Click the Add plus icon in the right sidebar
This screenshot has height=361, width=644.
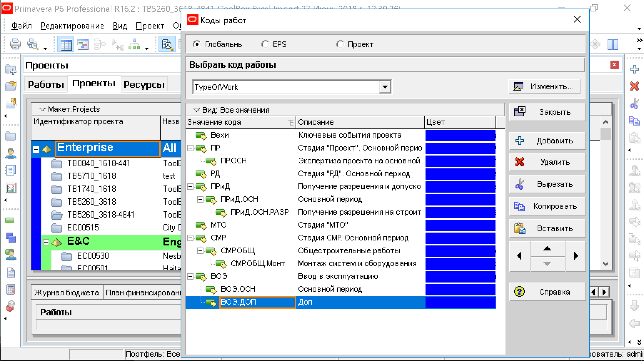[634, 69]
